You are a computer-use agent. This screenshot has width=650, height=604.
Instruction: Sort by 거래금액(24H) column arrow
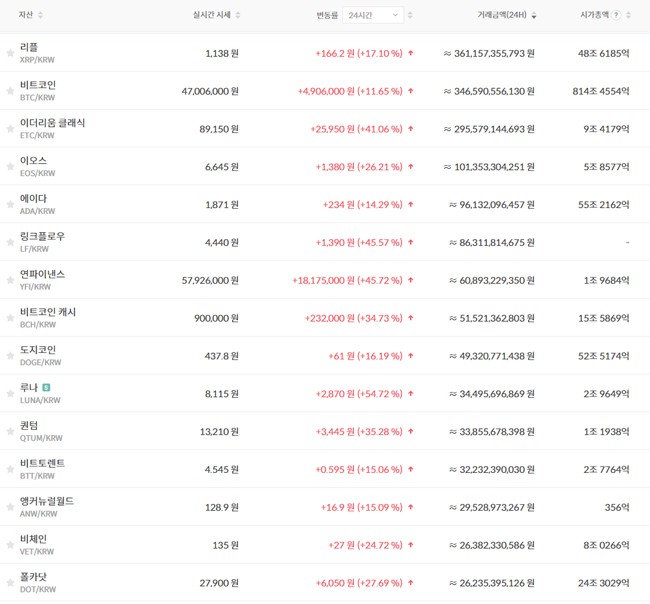[534, 15]
